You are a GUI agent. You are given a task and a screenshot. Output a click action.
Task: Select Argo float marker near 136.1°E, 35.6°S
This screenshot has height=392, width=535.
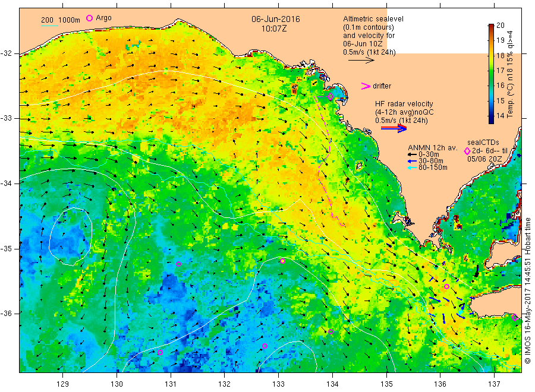point(446,287)
